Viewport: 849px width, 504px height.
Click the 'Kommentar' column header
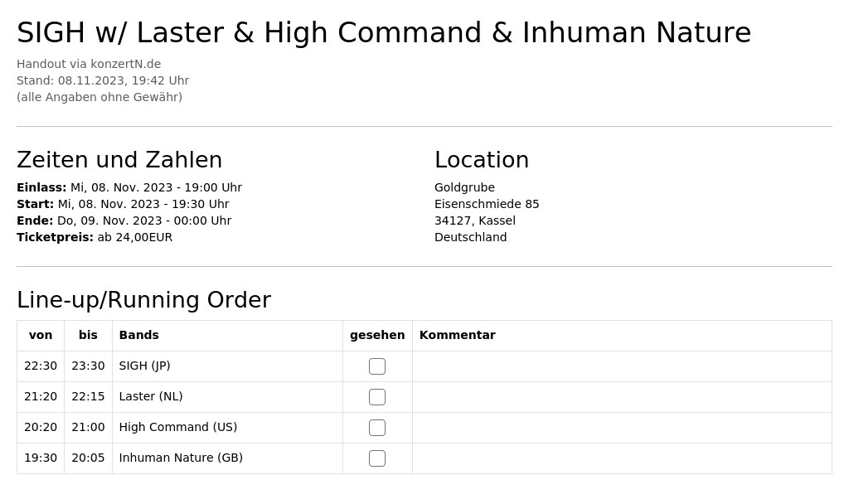point(457,335)
